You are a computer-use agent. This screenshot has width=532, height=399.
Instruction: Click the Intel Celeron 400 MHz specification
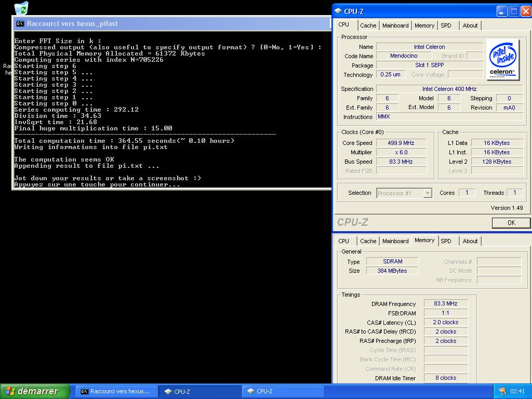point(449,89)
